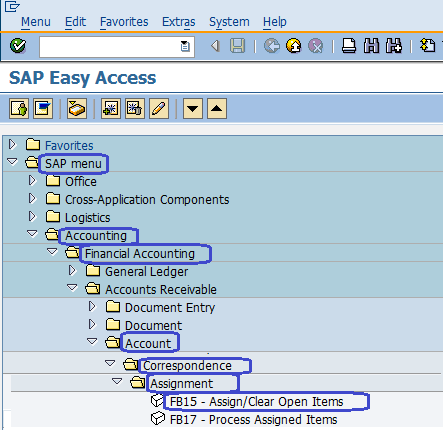
Task: Click the Change Favorites pencil icon
Action: [159, 108]
